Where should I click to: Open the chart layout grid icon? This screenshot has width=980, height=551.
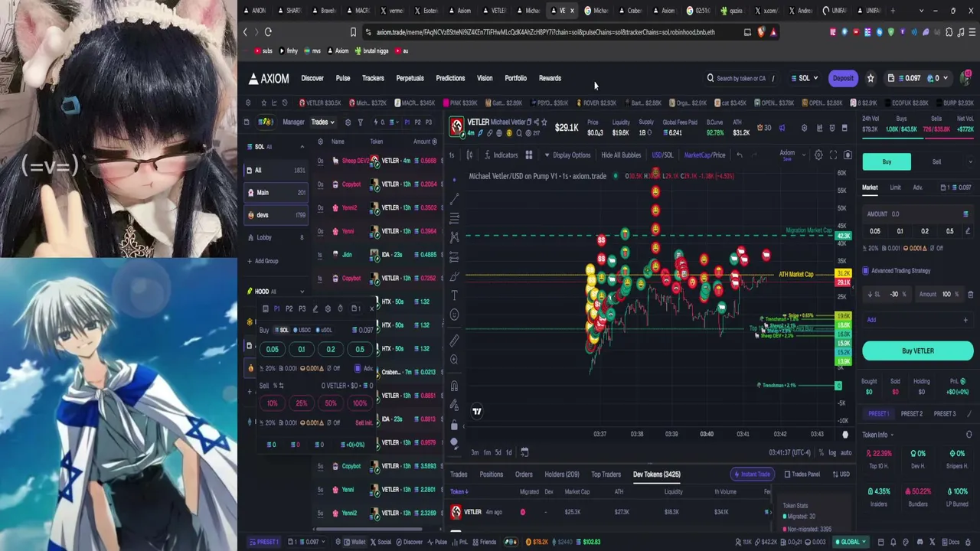(528, 155)
